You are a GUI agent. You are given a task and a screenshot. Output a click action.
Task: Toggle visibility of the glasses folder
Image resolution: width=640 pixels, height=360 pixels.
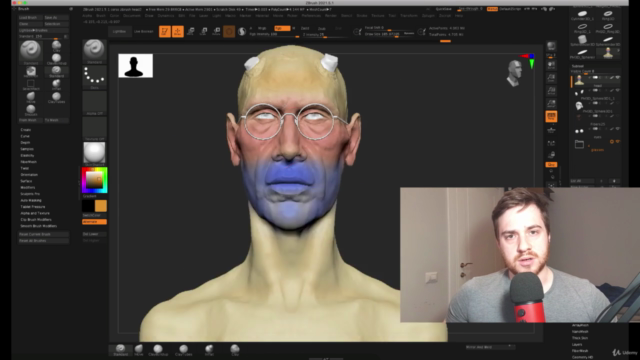click(x=618, y=142)
